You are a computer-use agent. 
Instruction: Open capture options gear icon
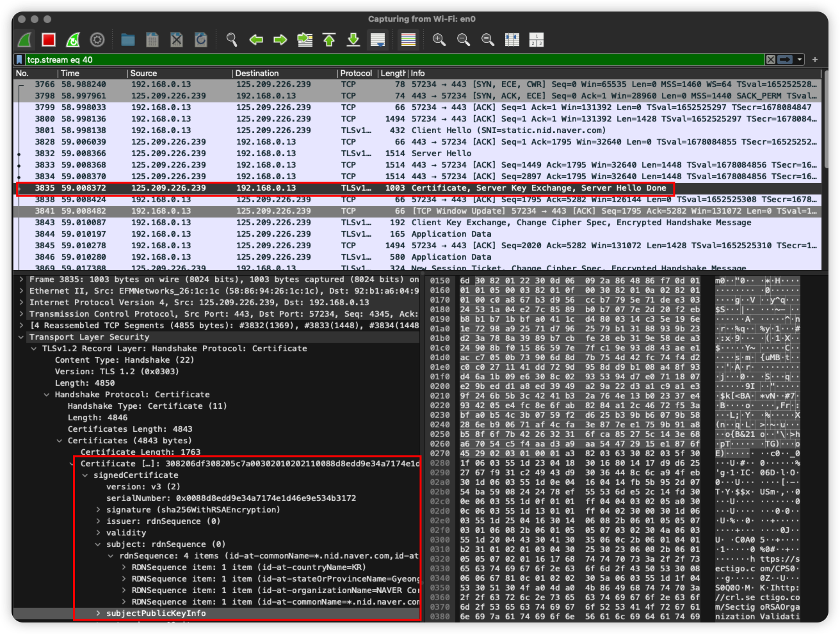(x=97, y=40)
